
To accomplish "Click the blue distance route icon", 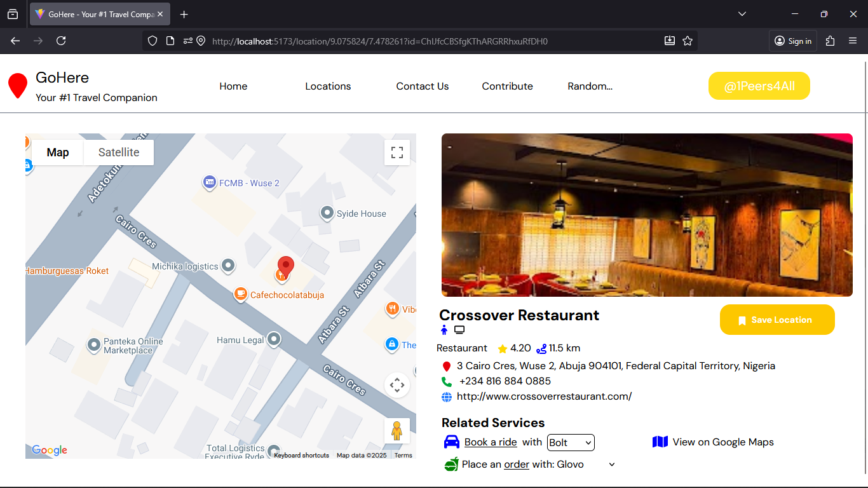I will pyautogui.click(x=541, y=349).
